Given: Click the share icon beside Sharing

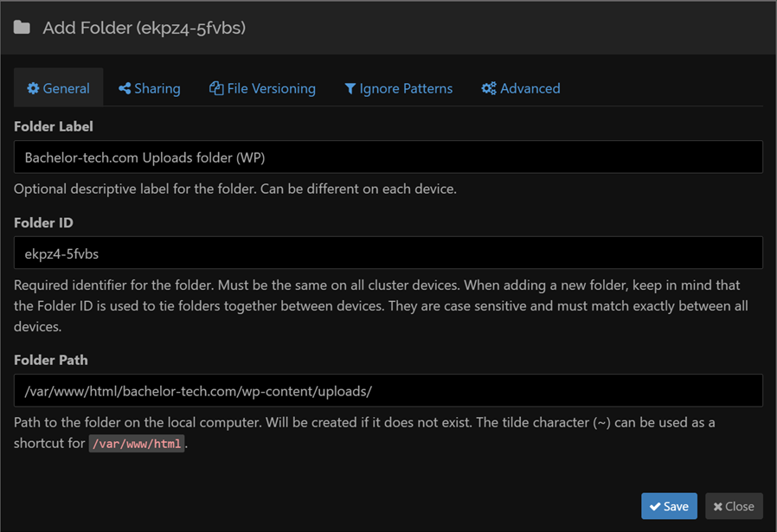Looking at the screenshot, I should (x=125, y=88).
